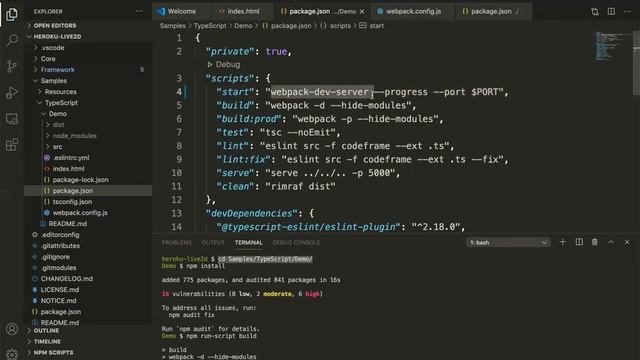Screen dimensions: 640x360
Task: Create a new terminal with plus icon
Action: 562,242
